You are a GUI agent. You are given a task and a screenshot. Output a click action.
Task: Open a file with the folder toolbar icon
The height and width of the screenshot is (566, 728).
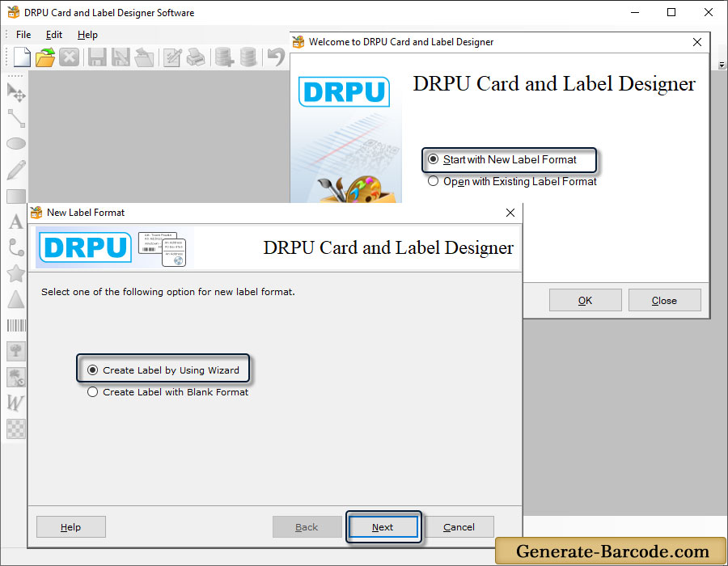(x=45, y=57)
